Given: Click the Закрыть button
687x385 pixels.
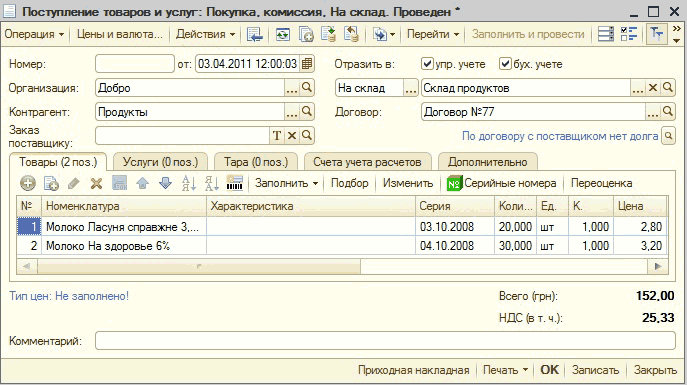Looking at the screenshot, I should pos(655,370).
